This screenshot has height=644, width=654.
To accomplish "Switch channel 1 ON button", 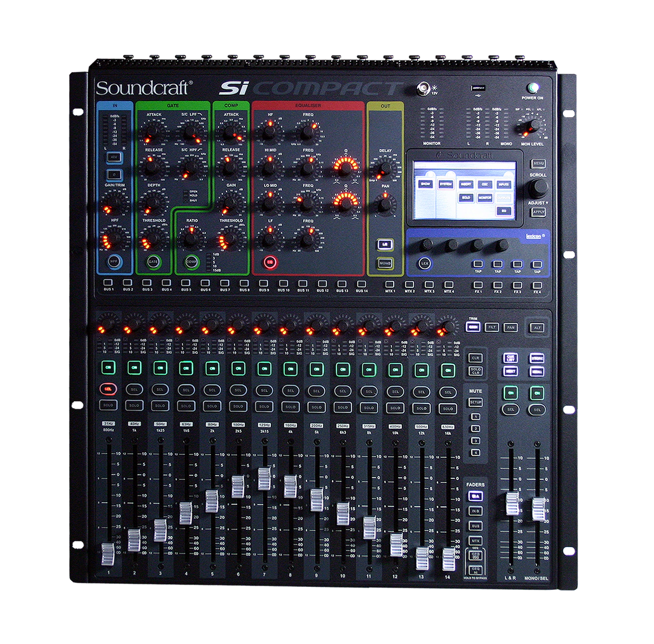I will pos(108,367).
